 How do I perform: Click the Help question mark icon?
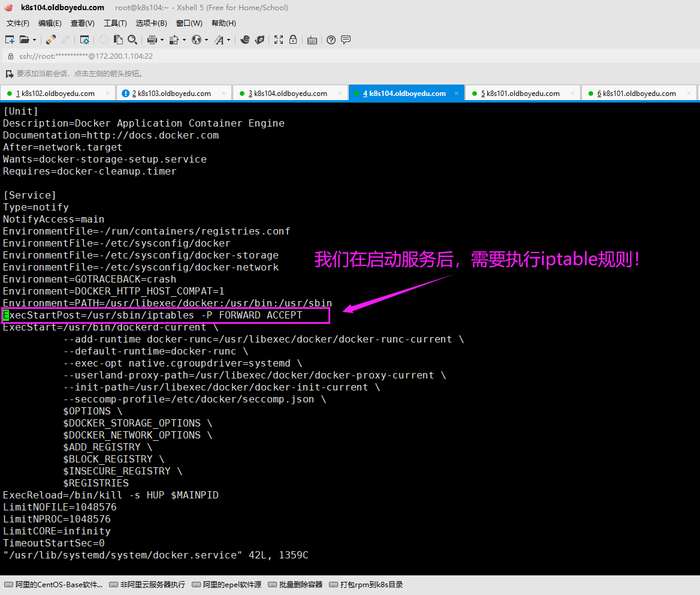pos(331,40)
